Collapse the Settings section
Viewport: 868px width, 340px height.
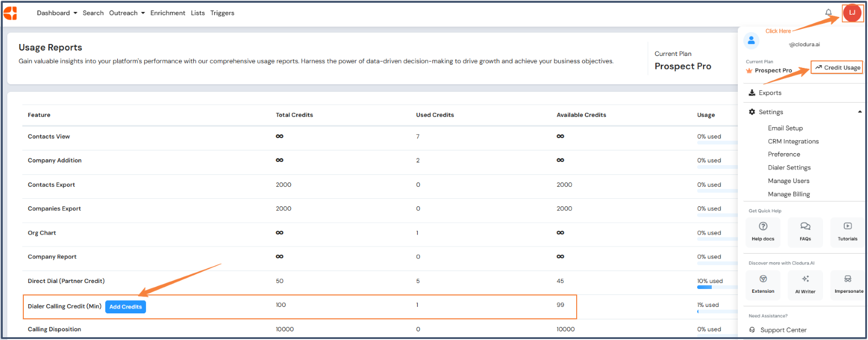(x=859, y=112)
